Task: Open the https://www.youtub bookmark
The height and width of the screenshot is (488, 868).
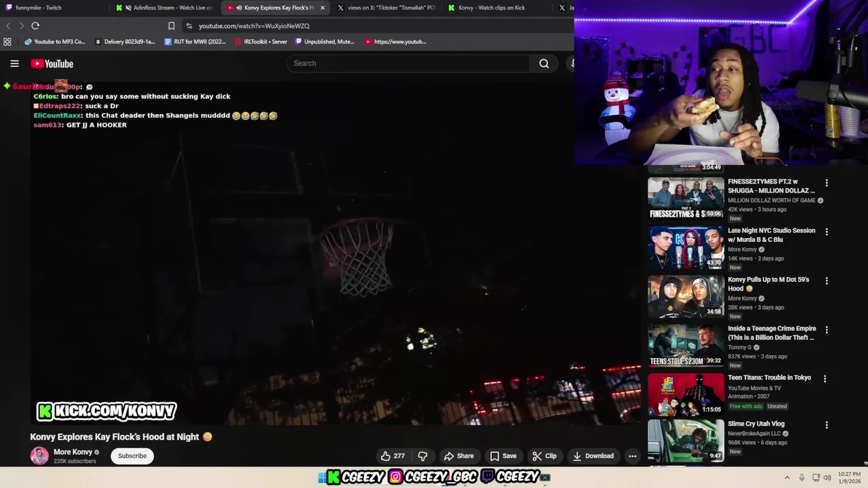Action: 395,41
